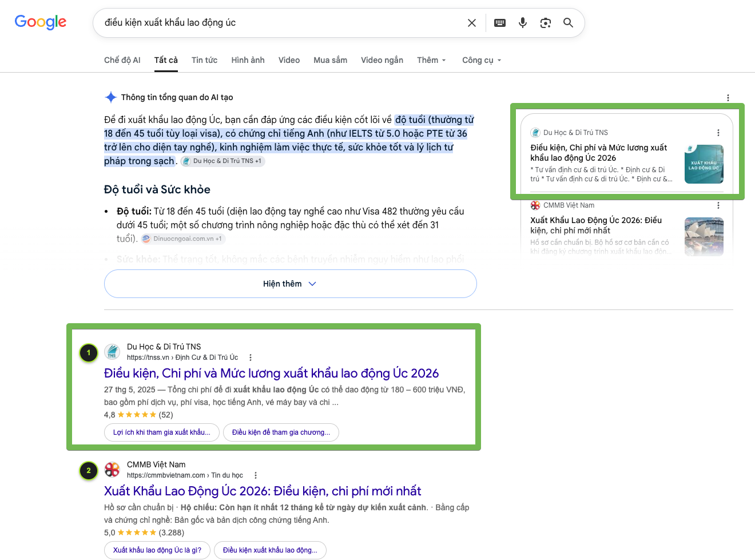This screenshot has width=755, height=560.
Task: Open sitelink Điều kiện để tham gia chương
Action: click(x=281, y=432)
